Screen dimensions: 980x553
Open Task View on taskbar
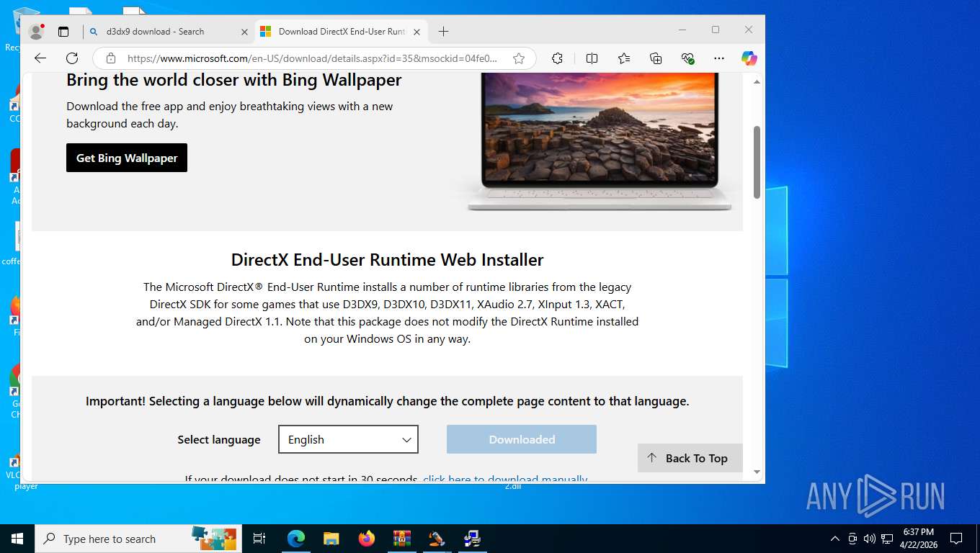(259, 539)
